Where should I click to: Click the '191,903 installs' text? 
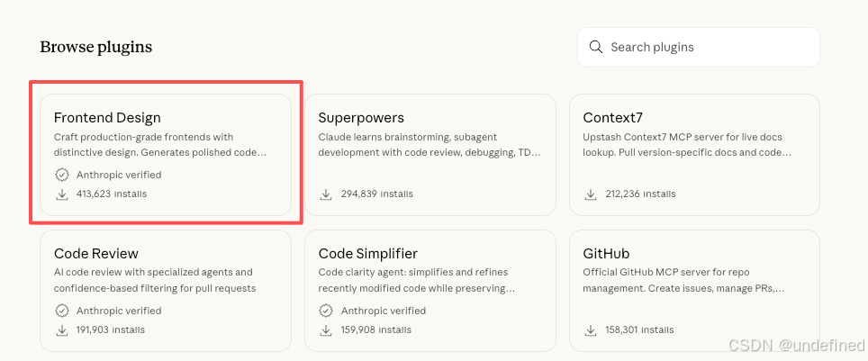[111, 330]
